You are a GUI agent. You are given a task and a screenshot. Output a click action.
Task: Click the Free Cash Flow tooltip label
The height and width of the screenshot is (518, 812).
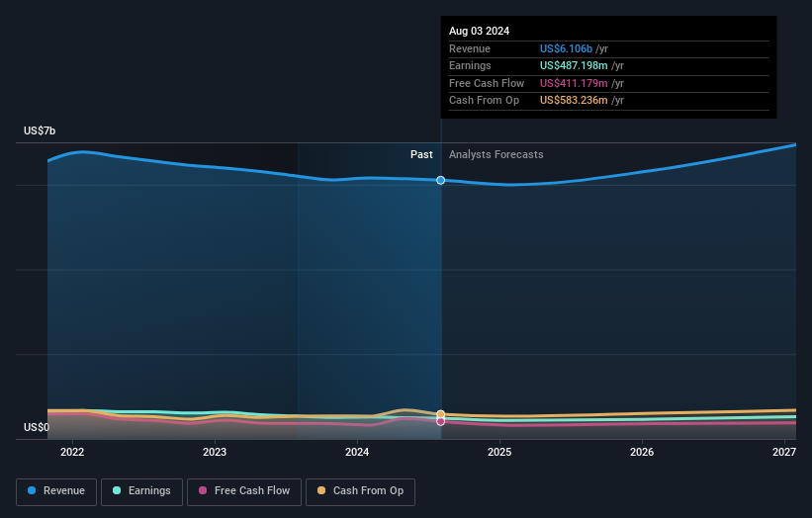point(487,83)
